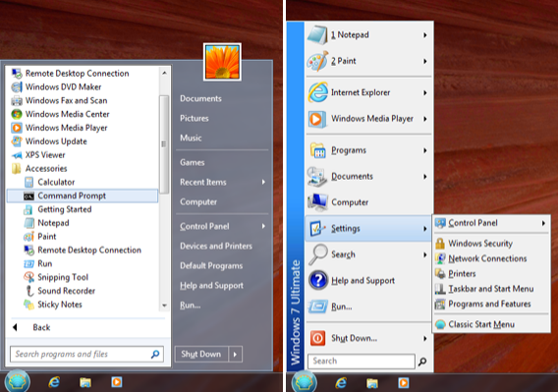Image resolution: width=558 pixels, height=392 pixels.
Task: Select Settings in classic menu
Action: click(x=368, y=229)
